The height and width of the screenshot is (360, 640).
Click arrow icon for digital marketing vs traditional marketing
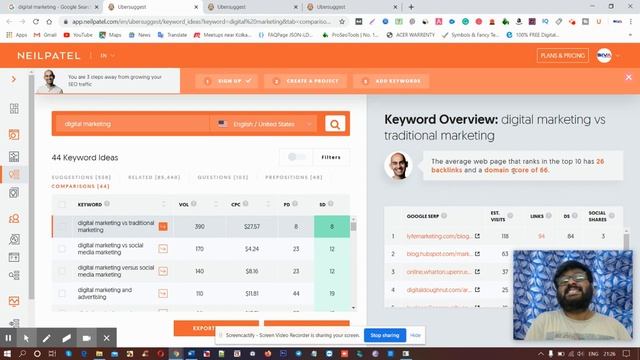[x=163, y=227]
